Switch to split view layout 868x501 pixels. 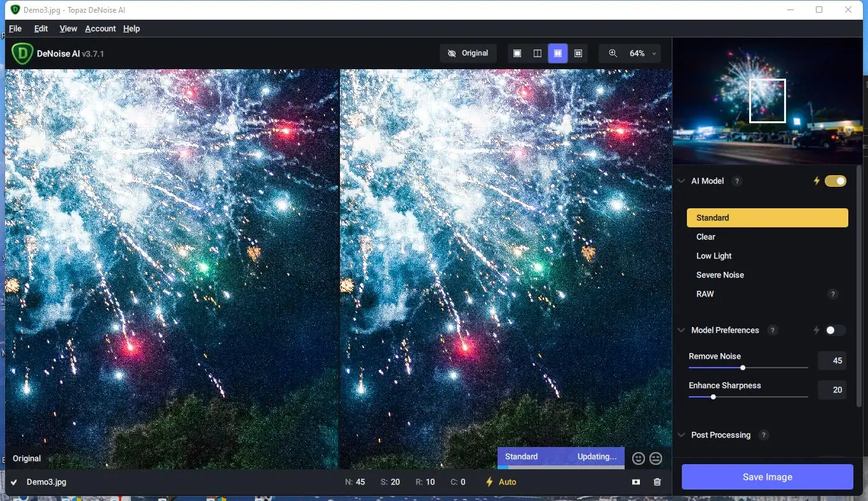tap(538, 53)
